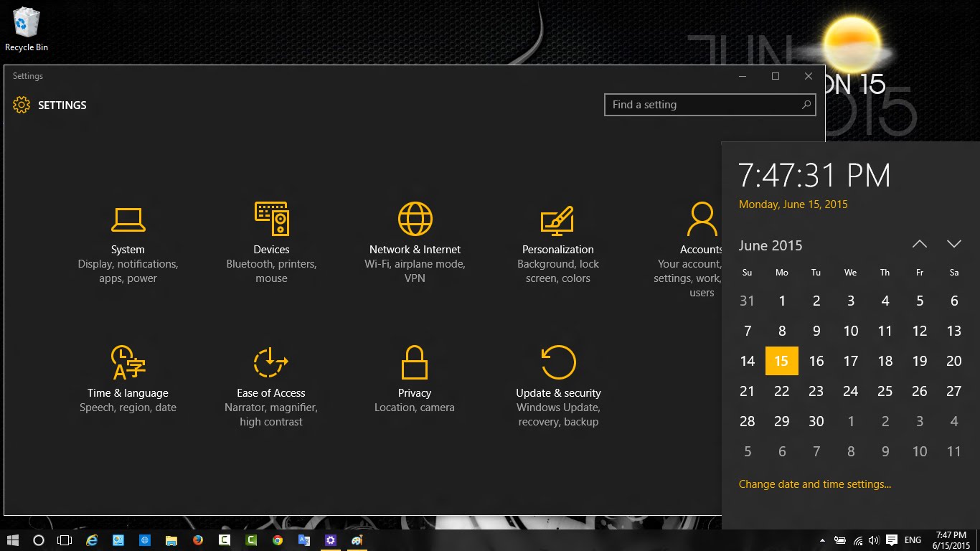Click the ENG language indicator
The image size is (980, 551).
913,540
